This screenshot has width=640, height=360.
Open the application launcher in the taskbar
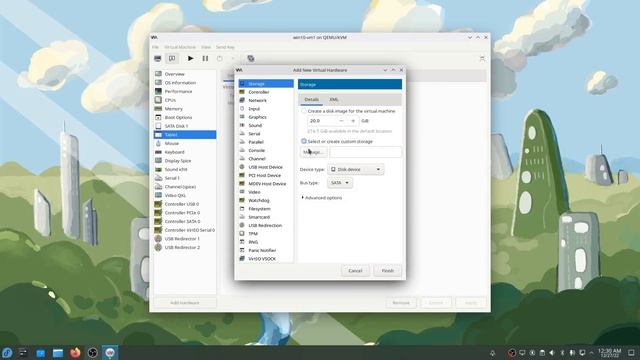tap(7, 353)
